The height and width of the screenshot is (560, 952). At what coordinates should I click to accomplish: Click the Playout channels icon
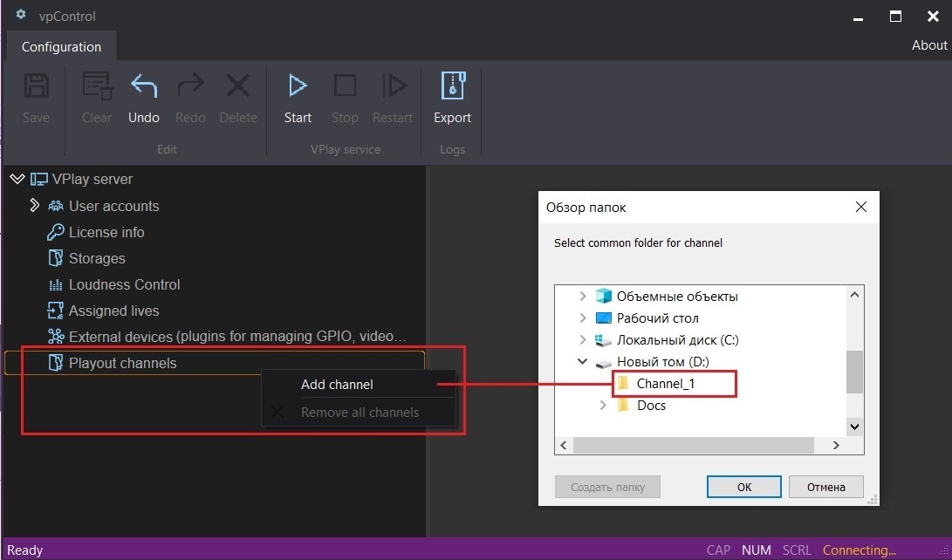click(x=56, y=363)
